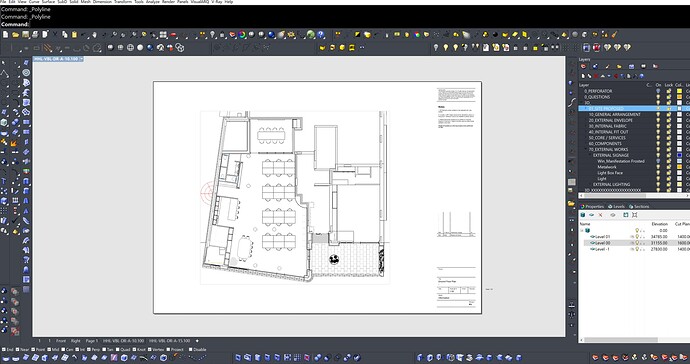Open the HHL-VBL-DR-A-15.100 layout tab
Image resolution: width=690 pixels, height=364 pixels.
tap(169, 341)
